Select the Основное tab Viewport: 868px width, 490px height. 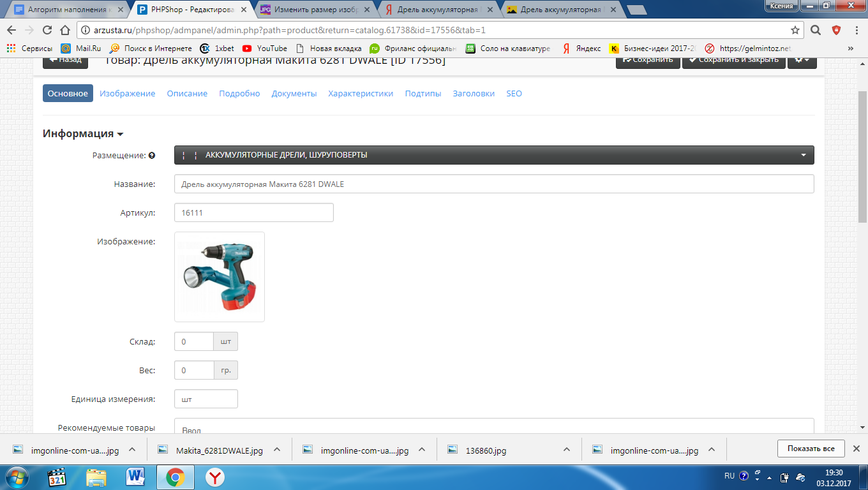click(68, 93)
